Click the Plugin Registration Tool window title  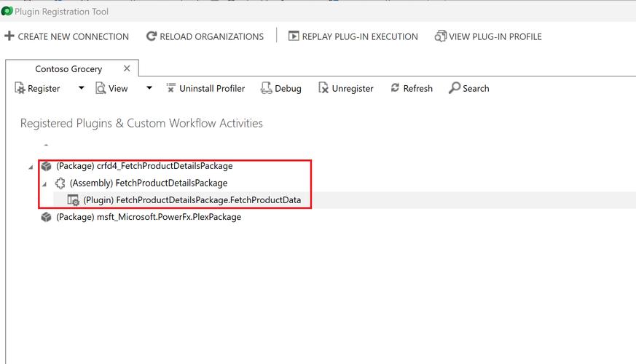tap(62, 12)
